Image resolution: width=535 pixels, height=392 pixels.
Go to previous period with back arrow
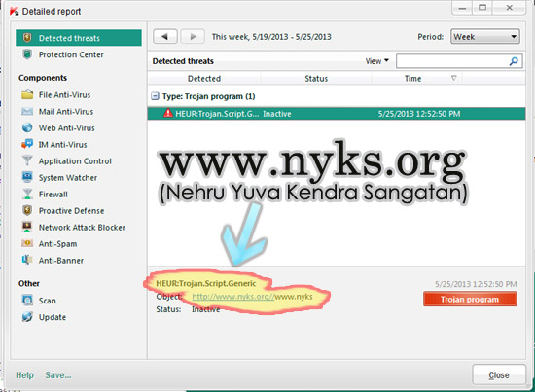(x=165, y=37)
